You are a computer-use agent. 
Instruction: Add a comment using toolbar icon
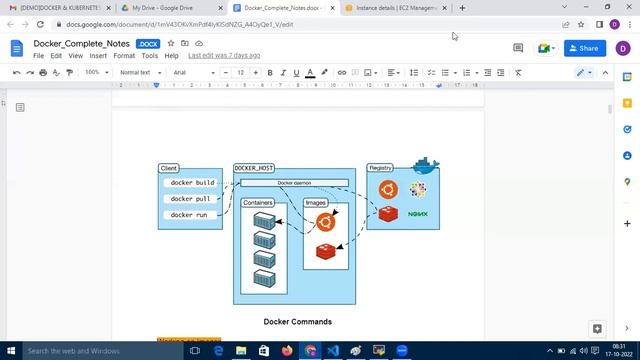click(355, 73)
